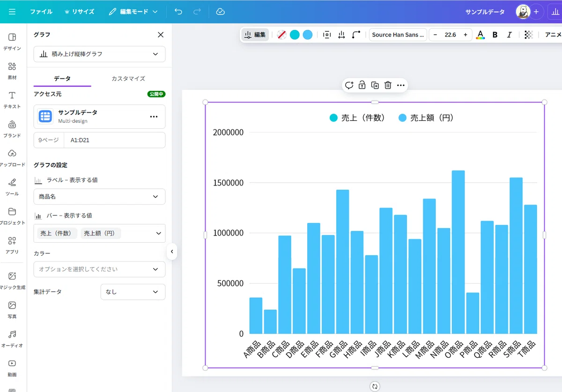Open the 集計データ なし dropdown
Image resolution: width=562 pixels, height=392 pixels.
(x=133, y=292)
